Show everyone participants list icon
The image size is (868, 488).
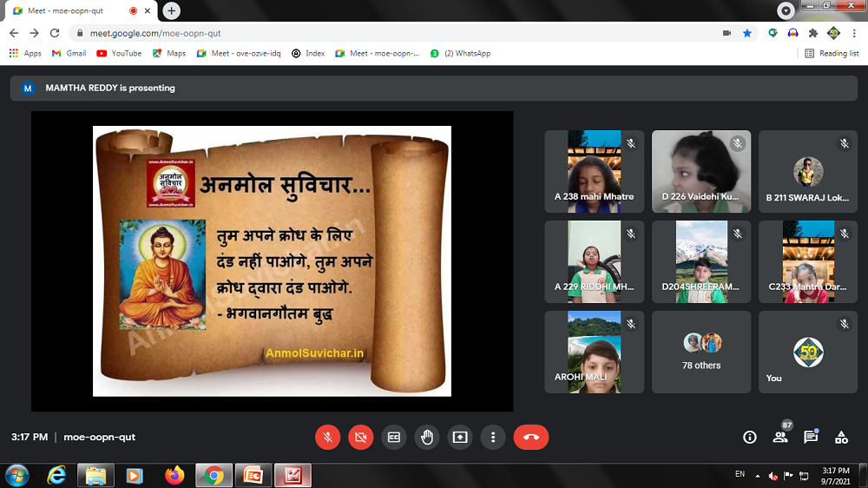point(780,438)
